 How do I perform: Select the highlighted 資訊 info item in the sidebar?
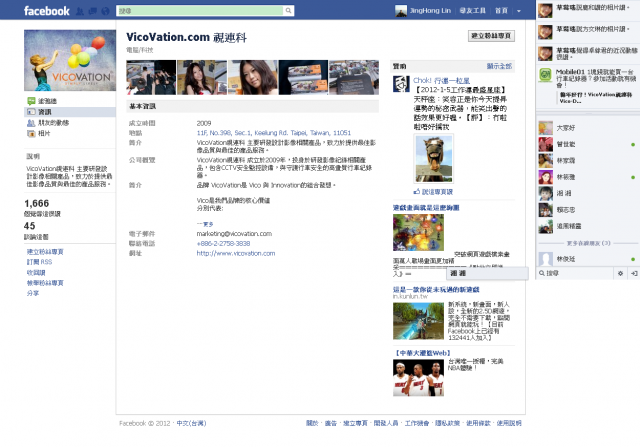(70, 112)
